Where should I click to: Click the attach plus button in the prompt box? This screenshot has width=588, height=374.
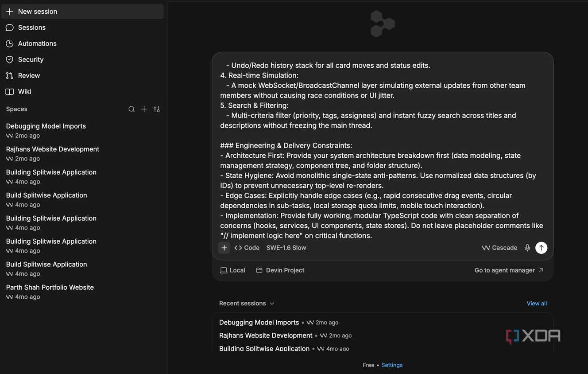tap(224, 248)
